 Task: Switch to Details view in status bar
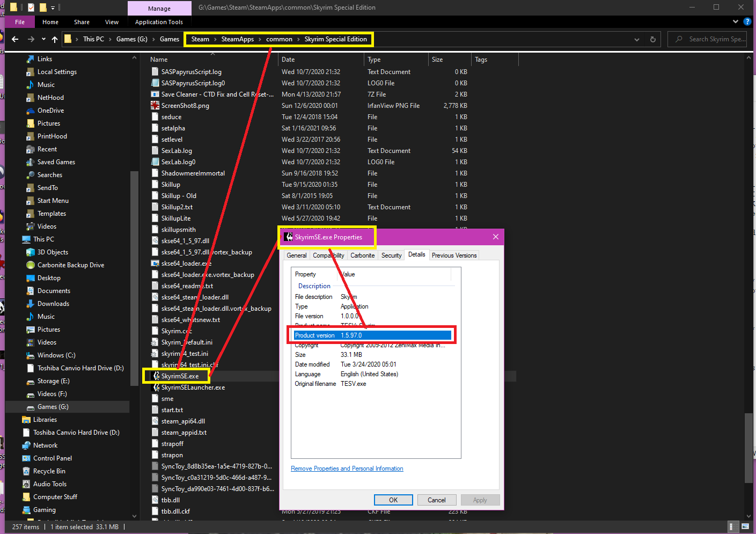(x=731, y=527)
